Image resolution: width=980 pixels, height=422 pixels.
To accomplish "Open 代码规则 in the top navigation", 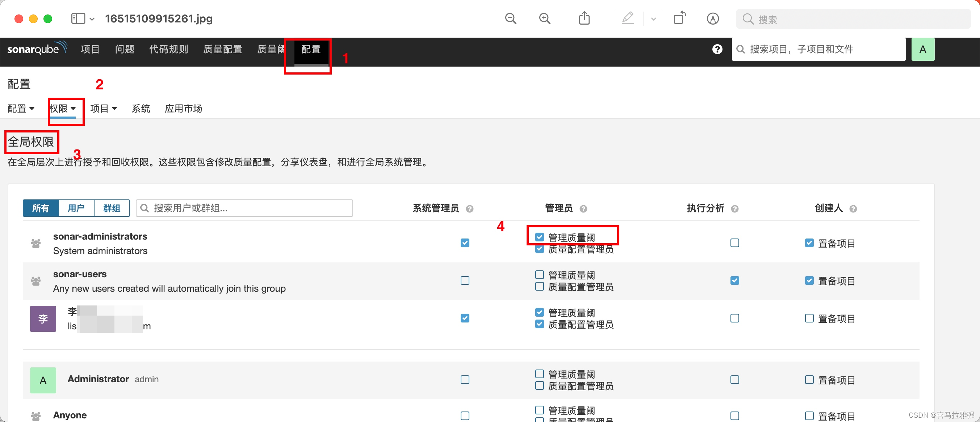I will coord(168,49).
